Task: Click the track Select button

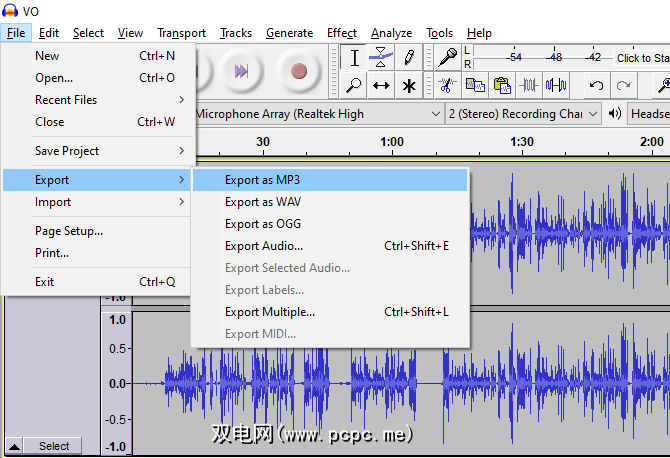Action: point(54,446)
